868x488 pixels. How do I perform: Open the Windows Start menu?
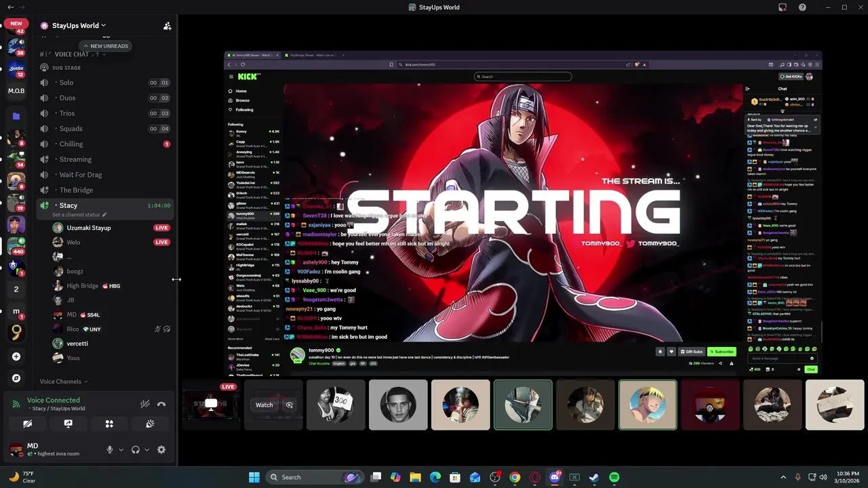[x=254, y=477]
